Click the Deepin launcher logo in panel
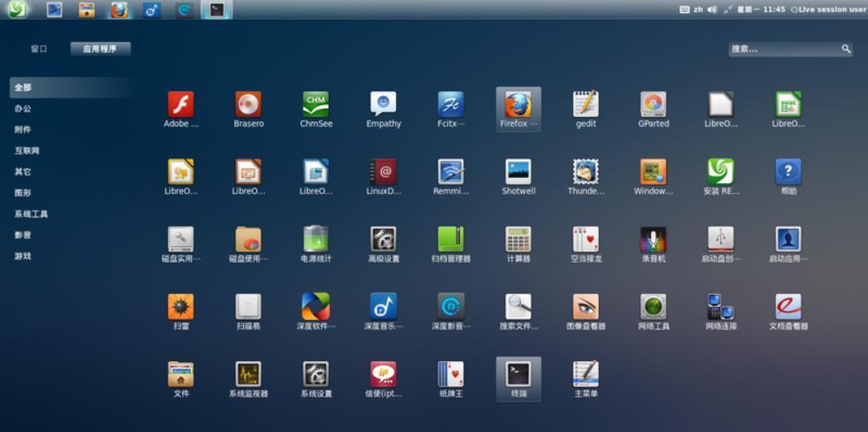Image resolution: width=868 pixels, height=432 pixels. coord(17,10)
